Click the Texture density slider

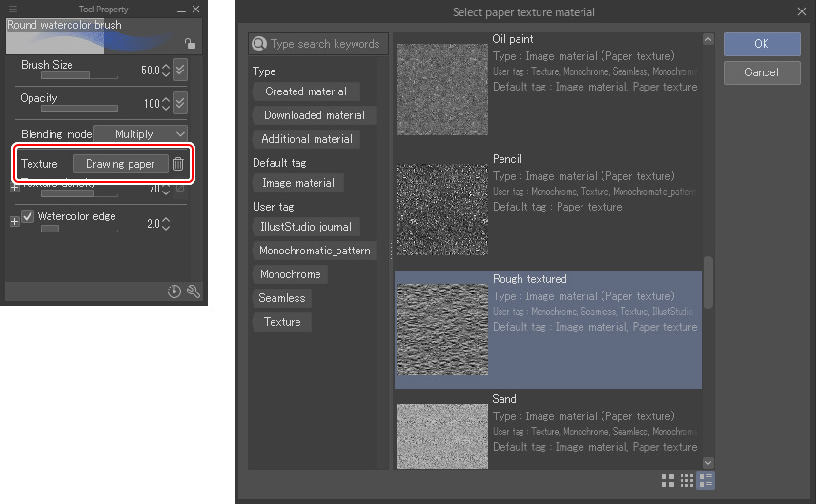80,193
